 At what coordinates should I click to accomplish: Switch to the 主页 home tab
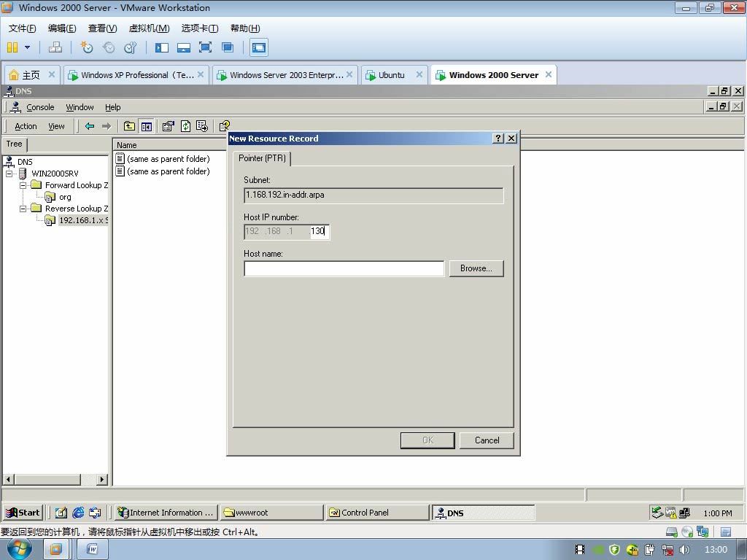[31, 75]
